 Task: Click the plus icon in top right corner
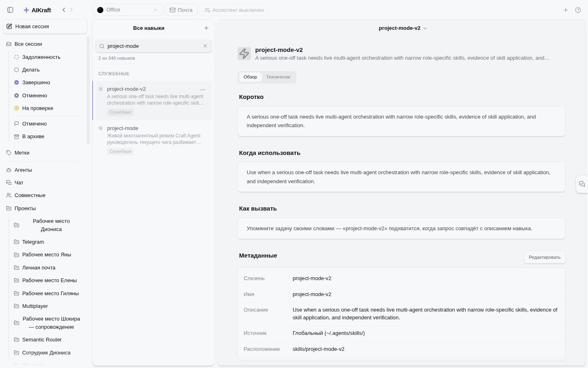point(566,10)
